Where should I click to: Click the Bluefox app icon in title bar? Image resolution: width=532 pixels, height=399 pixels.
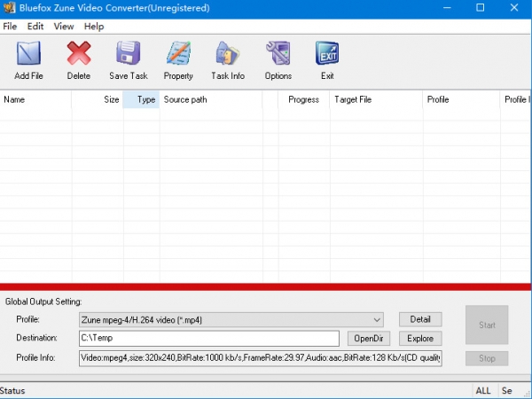click(x=9, y=7)
